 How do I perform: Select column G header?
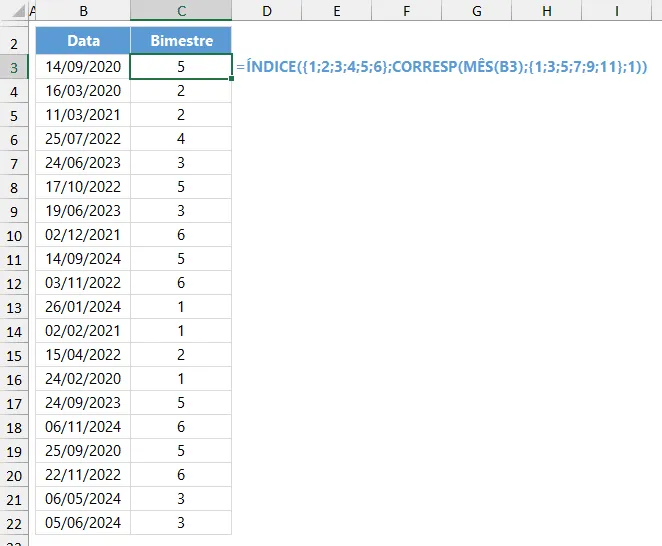click(477, 11)
